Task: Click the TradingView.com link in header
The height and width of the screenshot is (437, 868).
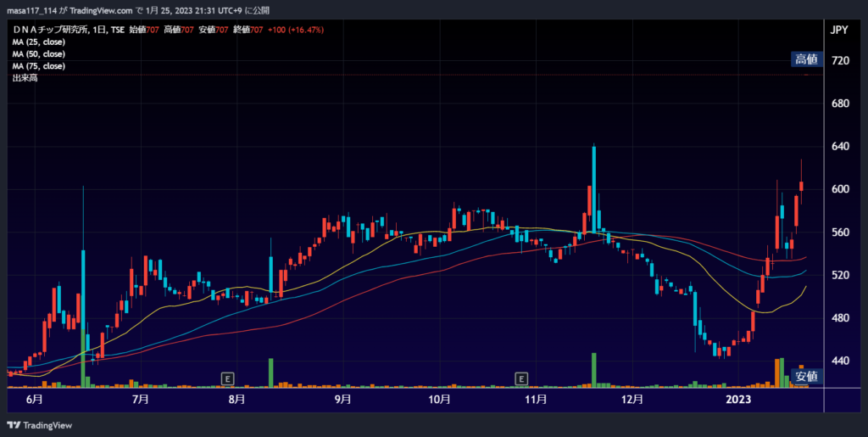Action: (102, 10)
